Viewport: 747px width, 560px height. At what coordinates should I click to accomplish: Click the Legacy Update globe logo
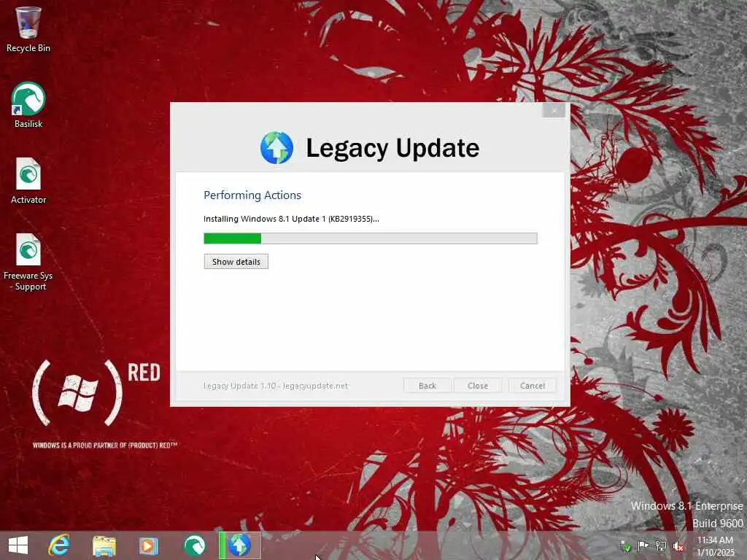276,147
